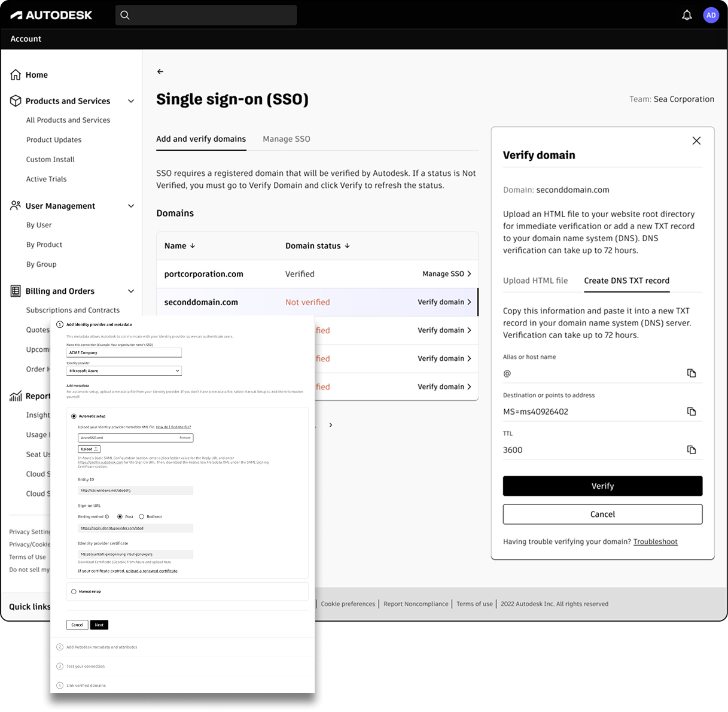Choose Redirect binding method
This screenshot has height=712, width=728.
141,517
